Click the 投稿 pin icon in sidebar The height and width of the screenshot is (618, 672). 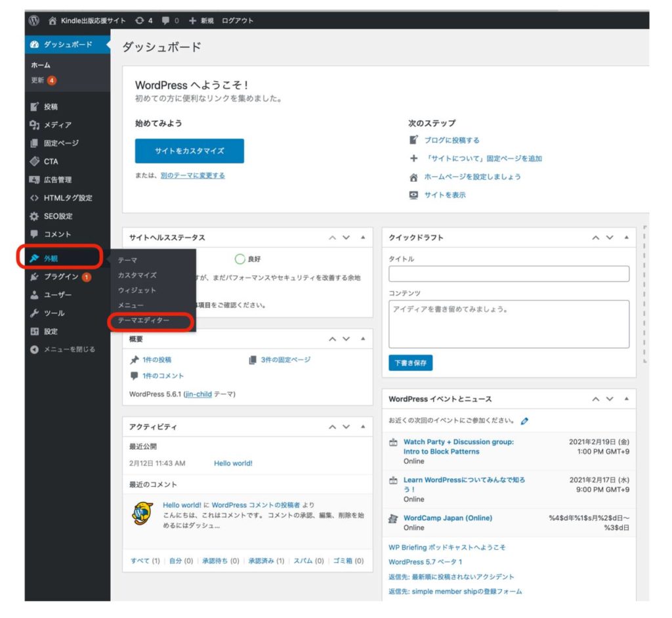pos(34,106)
